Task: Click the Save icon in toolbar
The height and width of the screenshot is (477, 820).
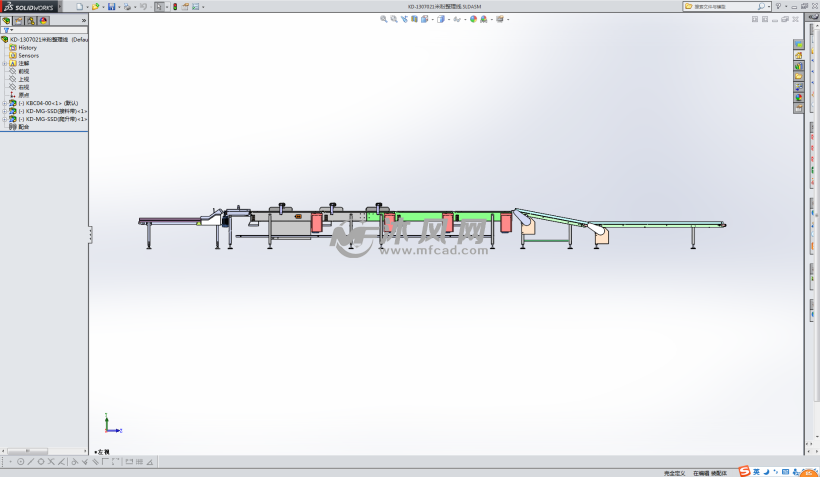Action: [112, 6]
